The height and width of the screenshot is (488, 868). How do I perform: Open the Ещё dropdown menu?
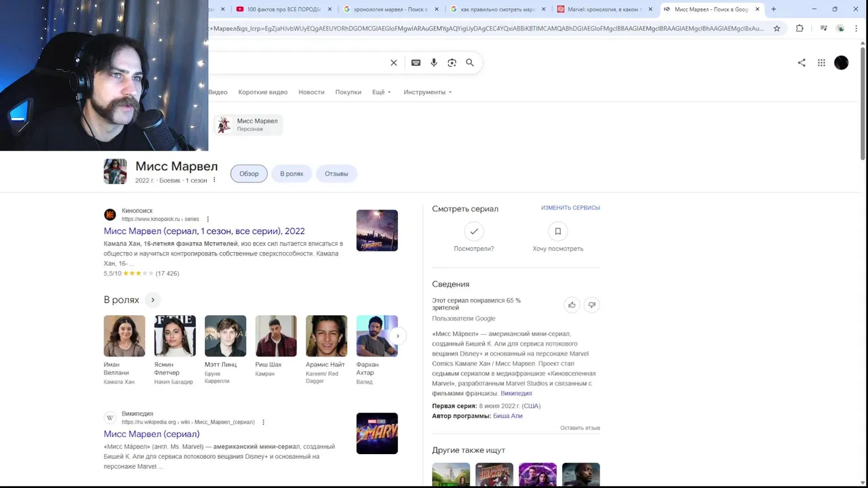coord(382,92)
